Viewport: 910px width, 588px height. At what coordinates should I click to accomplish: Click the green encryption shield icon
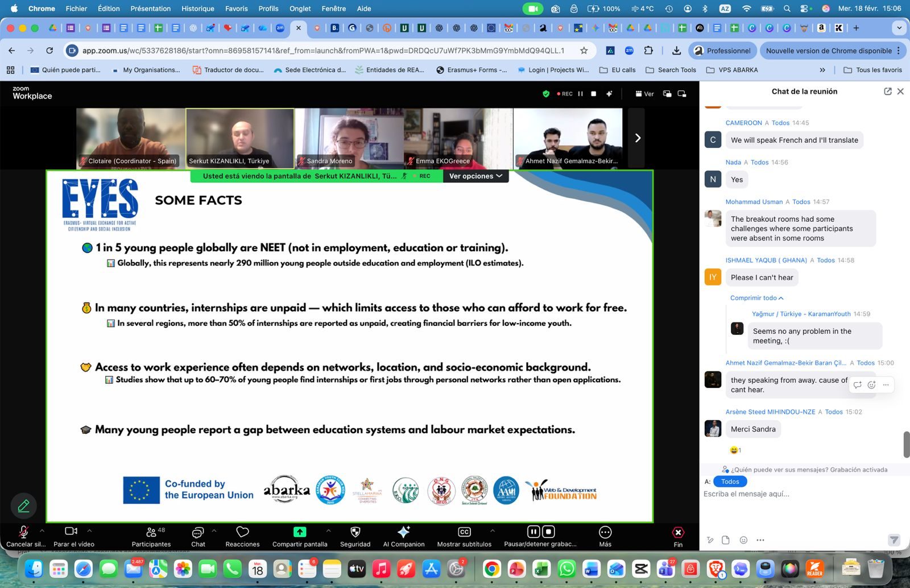[x=546, y=94]
